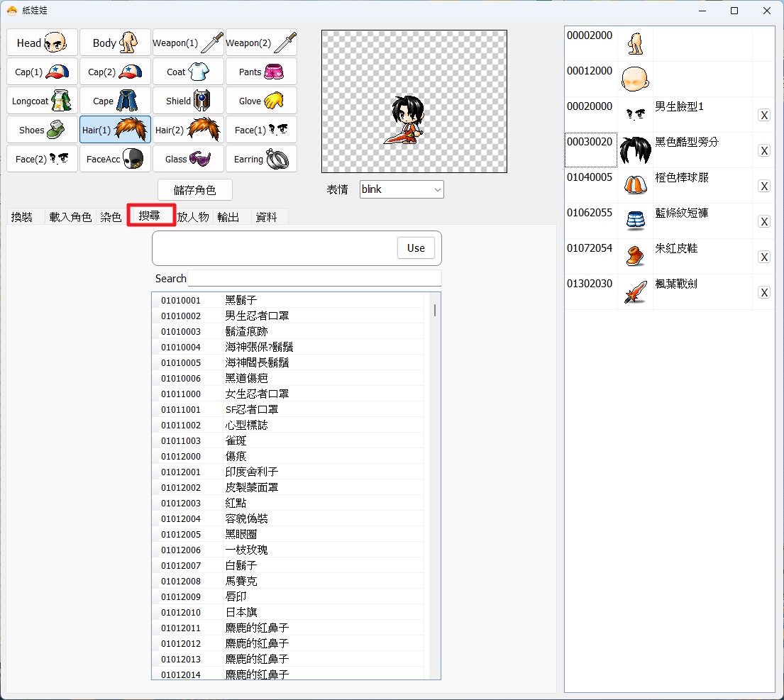784x700 pixels.
Task: Switch to the 輸出 tab
Action: click(228, 217)
